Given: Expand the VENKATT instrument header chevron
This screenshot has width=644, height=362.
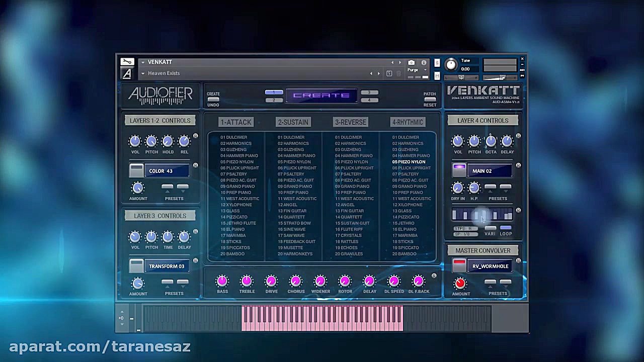Looking at the screenshot, I should pos(142,62).
